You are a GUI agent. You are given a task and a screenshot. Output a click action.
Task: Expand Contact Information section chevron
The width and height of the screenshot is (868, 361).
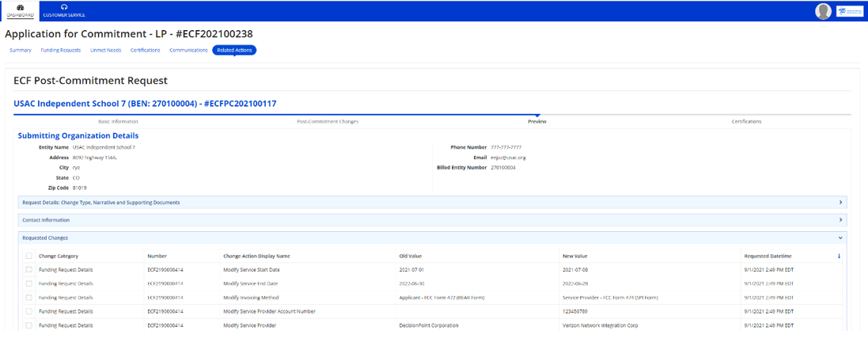840,220
